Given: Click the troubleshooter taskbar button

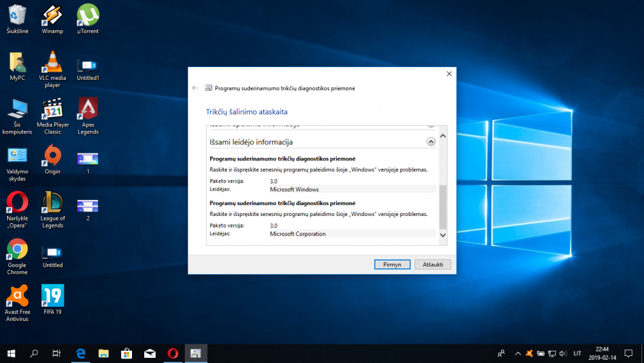Looking at the screenshot, I should (196, 353).
